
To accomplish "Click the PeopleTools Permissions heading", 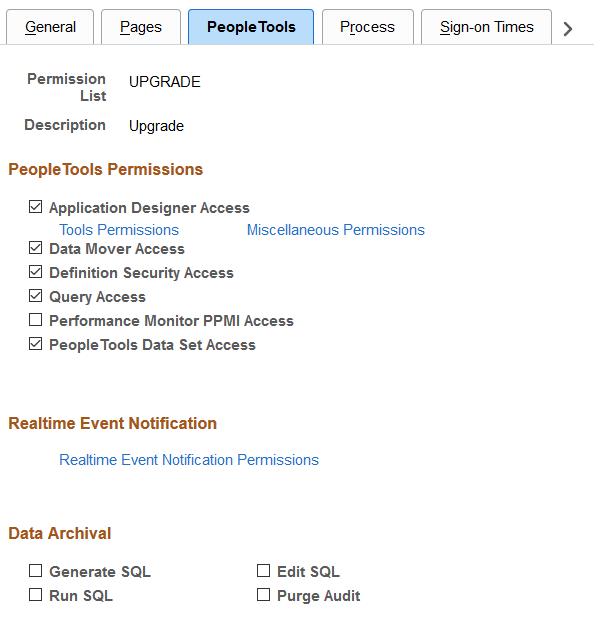I will (x=106, y=169).
